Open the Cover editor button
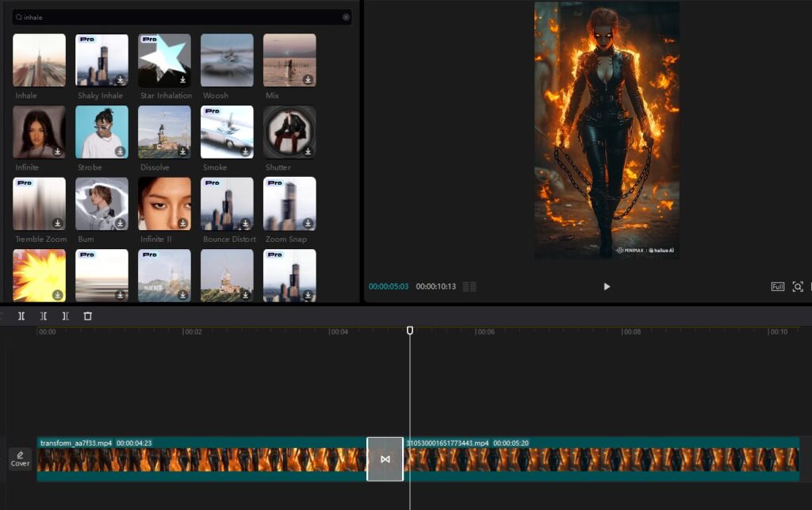This screenshot has height=510, width=812. pyautogui.click(x=20, y=458)
